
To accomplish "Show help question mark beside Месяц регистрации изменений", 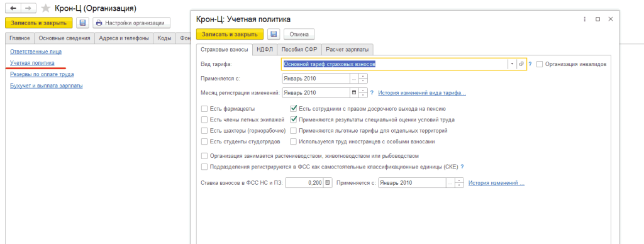I will 372,93.
